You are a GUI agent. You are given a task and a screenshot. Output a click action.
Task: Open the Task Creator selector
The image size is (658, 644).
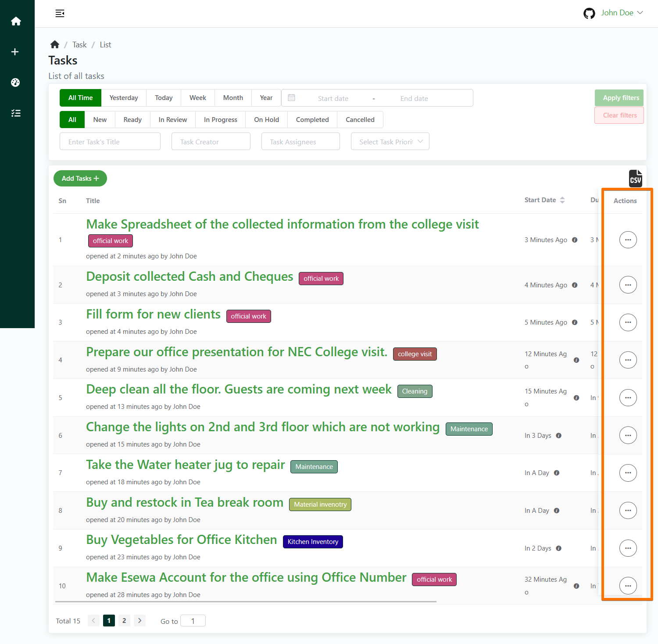[211, 142]
